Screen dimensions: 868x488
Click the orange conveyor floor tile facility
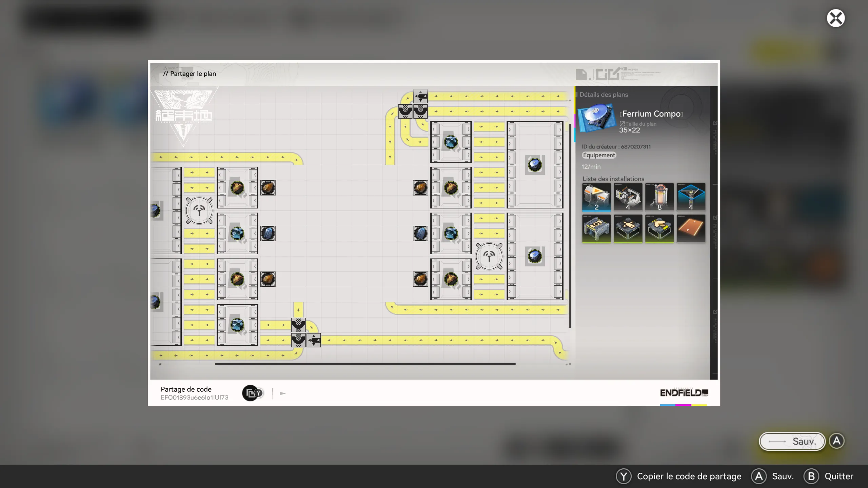tap(691, 228)
